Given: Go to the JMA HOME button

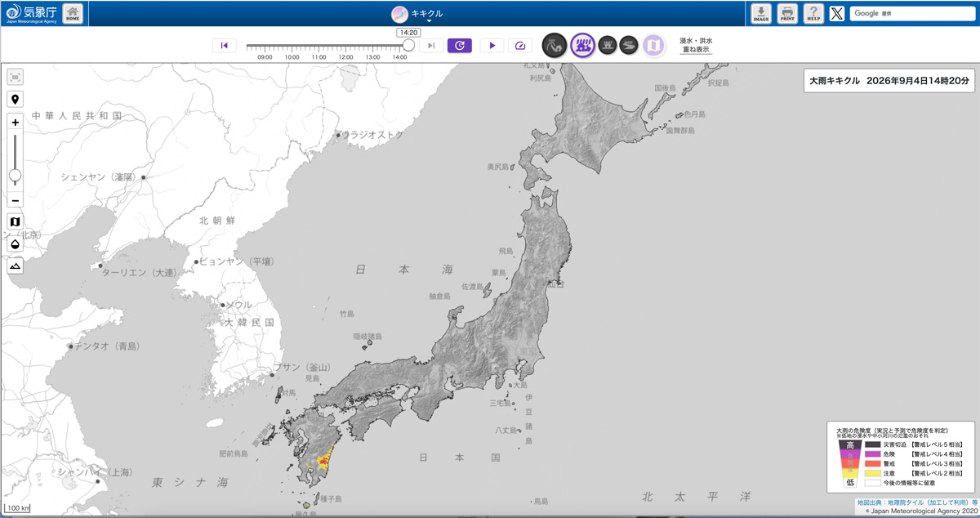Looking at the screenshot, I should (x=73, y=13).
